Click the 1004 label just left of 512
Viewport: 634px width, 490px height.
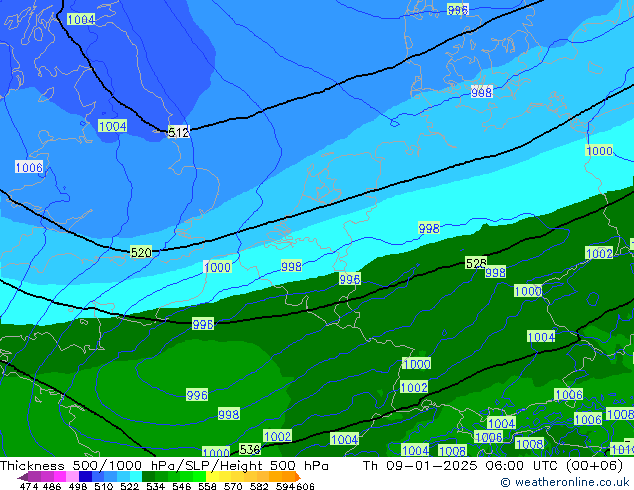[x=113, y=126]
